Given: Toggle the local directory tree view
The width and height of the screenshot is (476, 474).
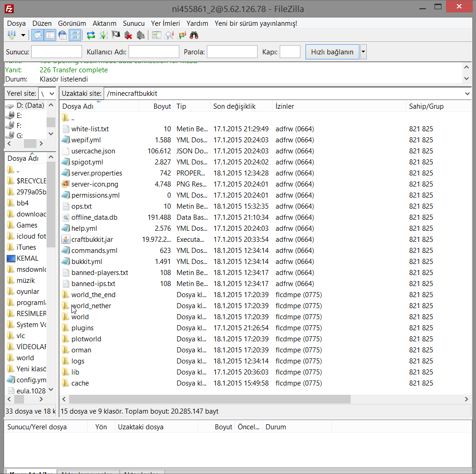Looking at the screenshot, I should pos(50,35).
